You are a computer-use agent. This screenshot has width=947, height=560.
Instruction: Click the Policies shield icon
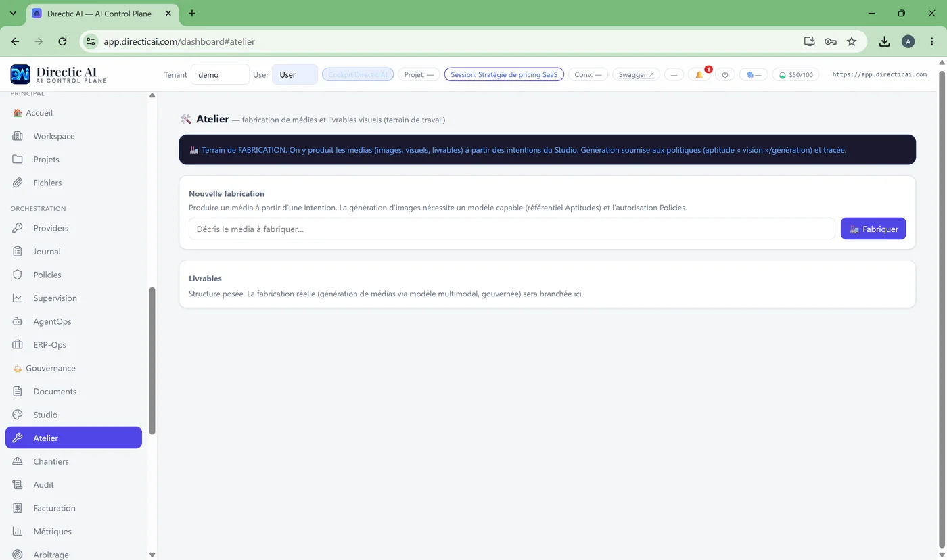pos(18,275)
